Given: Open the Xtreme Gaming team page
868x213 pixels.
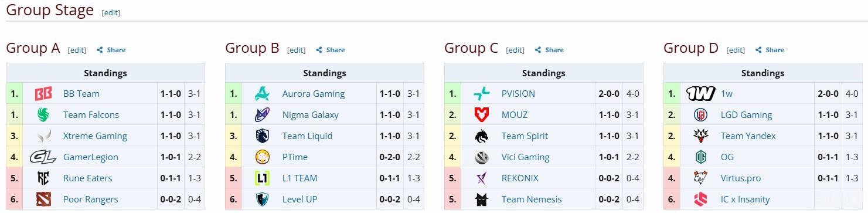Looking at the screenshot, I should point(95,136).
